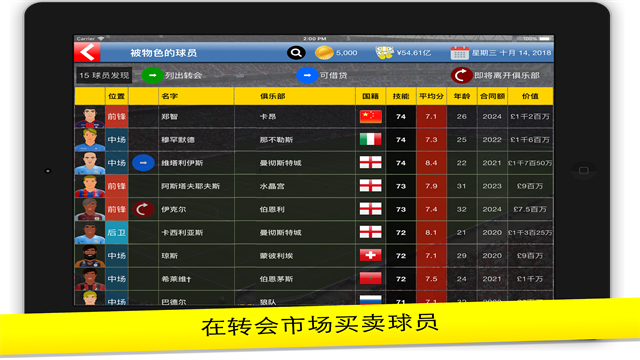
Task: Tap leaving-club icon in 伊克尔 row
Action: pos(143,209)
